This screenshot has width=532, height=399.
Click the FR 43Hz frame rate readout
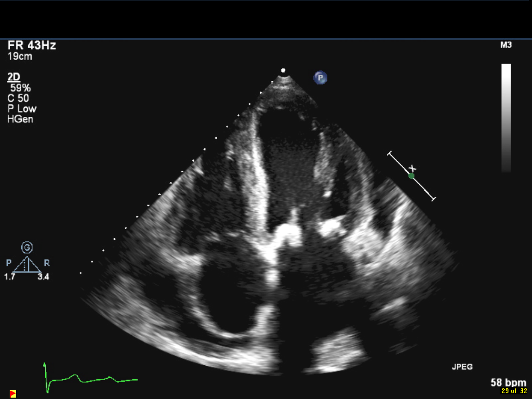32,46
